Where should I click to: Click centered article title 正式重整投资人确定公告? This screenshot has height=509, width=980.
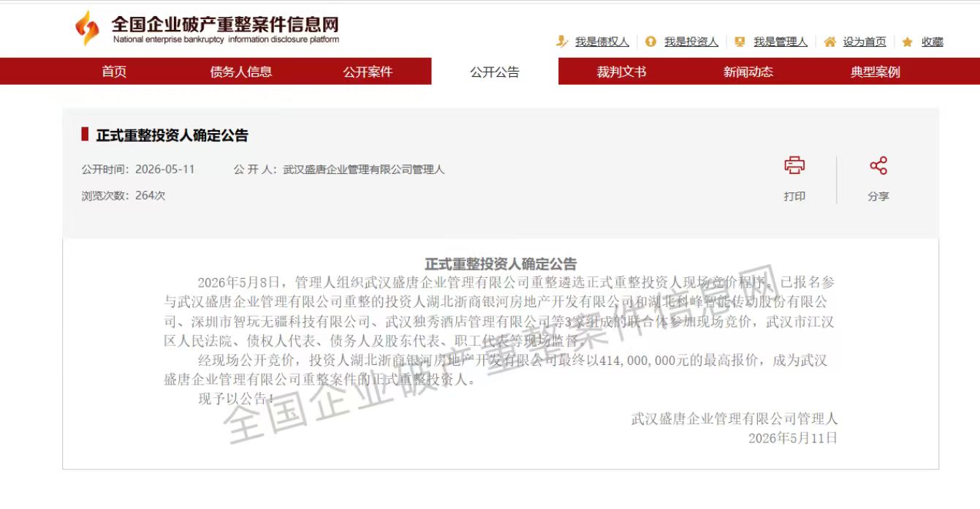[x=501, y=264]
